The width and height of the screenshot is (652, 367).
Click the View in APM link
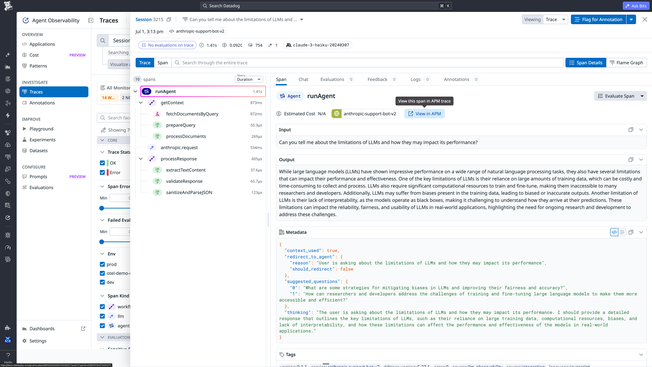425,113
